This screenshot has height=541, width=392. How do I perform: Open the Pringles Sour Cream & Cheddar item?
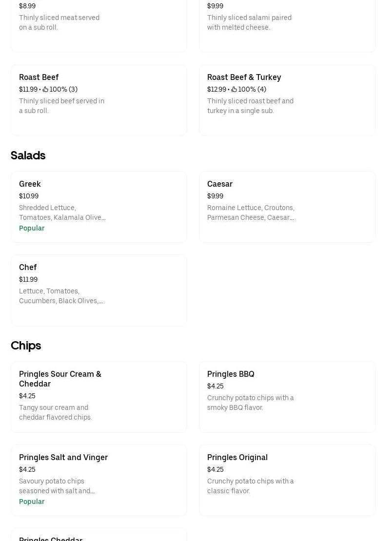click(98, 397)
